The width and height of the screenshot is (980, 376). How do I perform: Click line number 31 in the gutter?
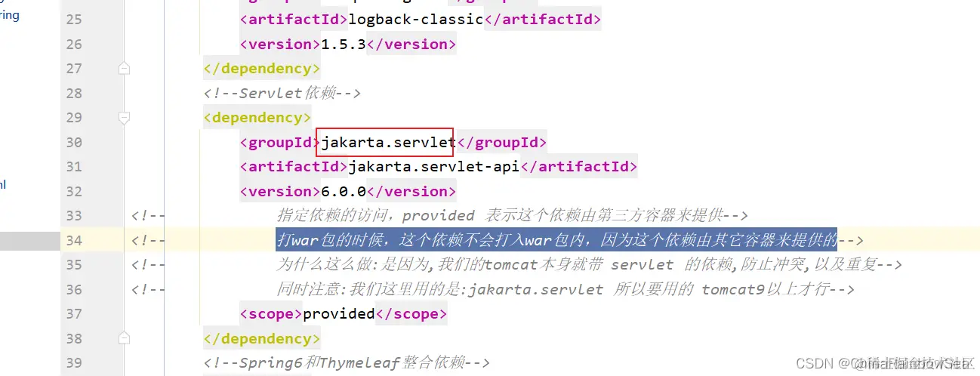74,166
